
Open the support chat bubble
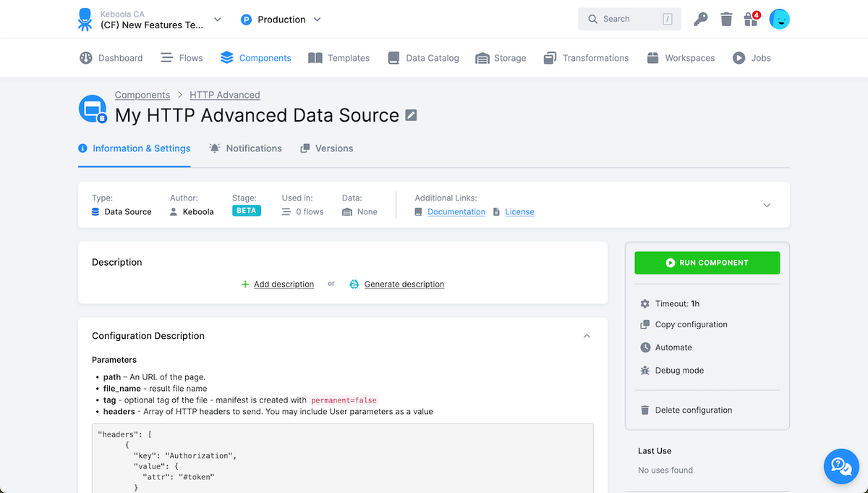pos(841,466)
